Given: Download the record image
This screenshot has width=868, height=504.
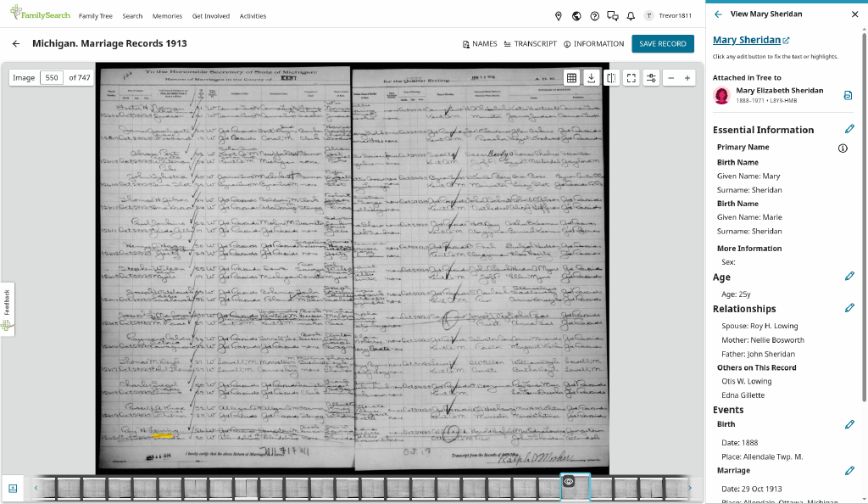Looking at the screenshot, I should pos(591,78).
